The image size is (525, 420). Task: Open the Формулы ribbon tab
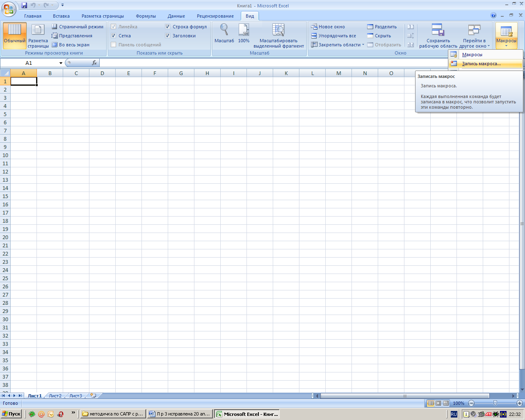[x=146, y=16]
